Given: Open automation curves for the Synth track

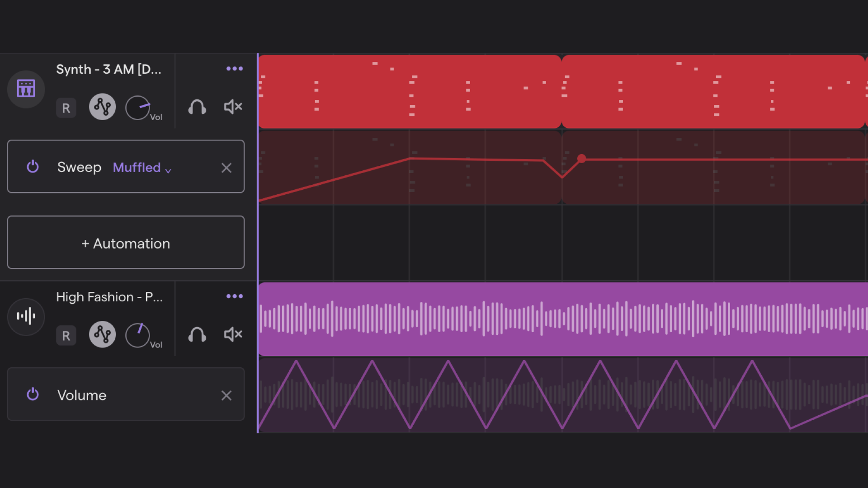Looking at the screenshot, I should (x=102, y=107).
